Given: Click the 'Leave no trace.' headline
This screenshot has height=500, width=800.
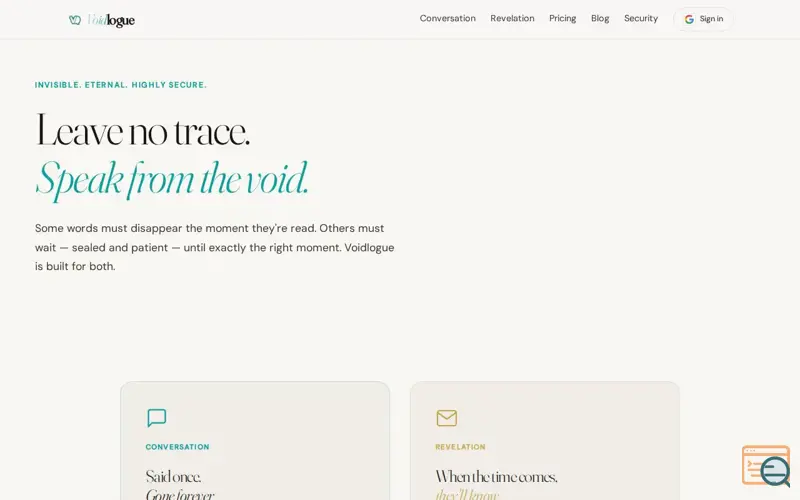Looking at the screenshot, I should pos(142,131).
